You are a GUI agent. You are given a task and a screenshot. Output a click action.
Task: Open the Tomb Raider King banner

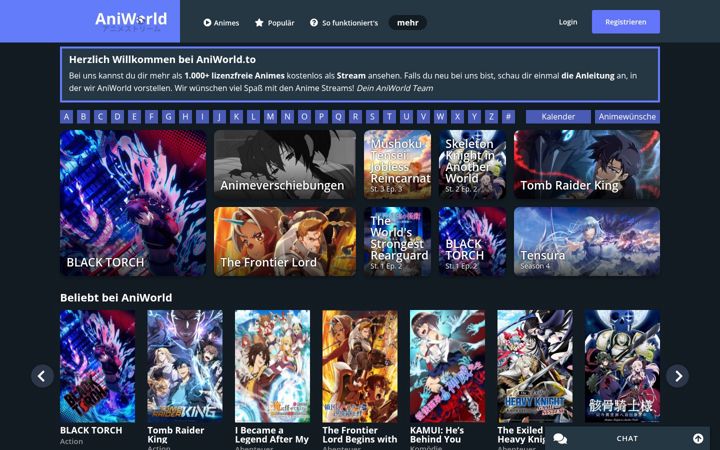coord(587,164)
